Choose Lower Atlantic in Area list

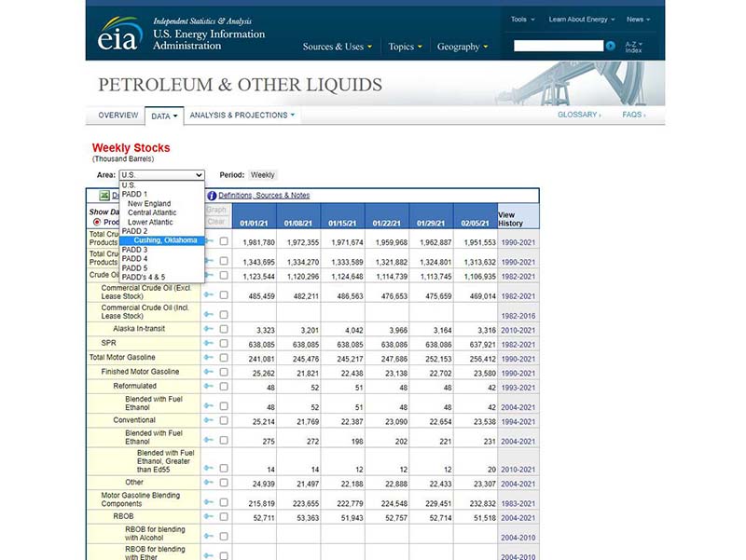click(161, 222)
